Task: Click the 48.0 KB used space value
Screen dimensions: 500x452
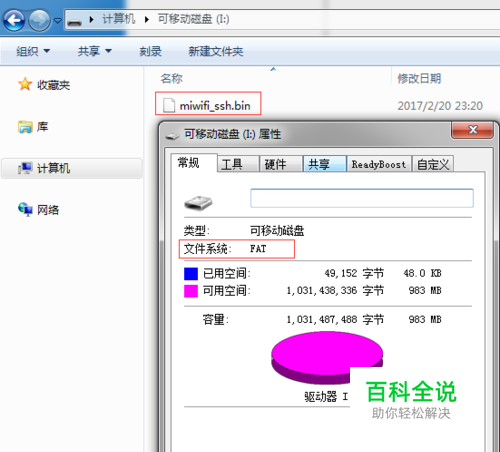Action: 422,273
